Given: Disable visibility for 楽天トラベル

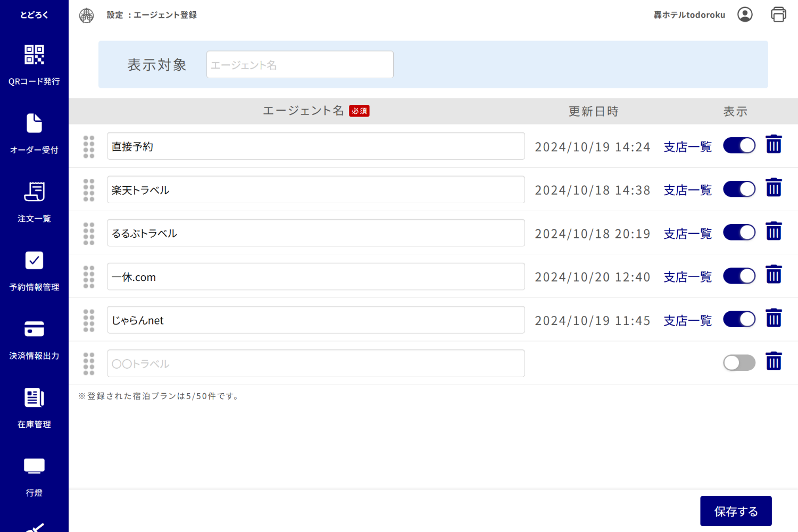Looking at the screenshot, I should 739,188.
